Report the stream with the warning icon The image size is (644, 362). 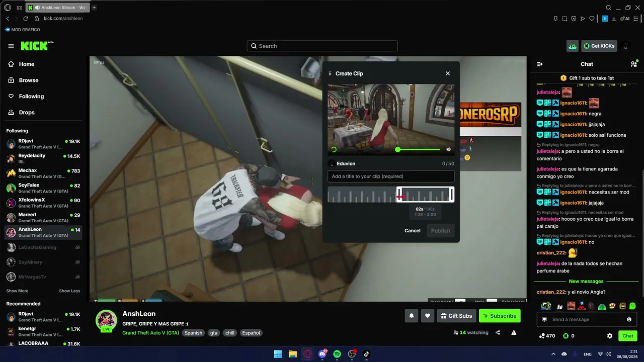tap(514, 332)
